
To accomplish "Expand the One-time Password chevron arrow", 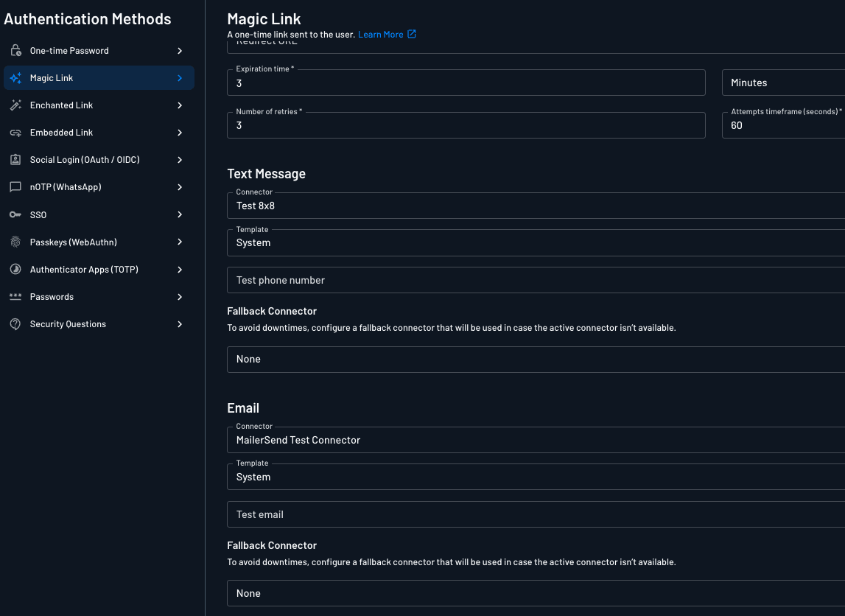I will 180,51.
